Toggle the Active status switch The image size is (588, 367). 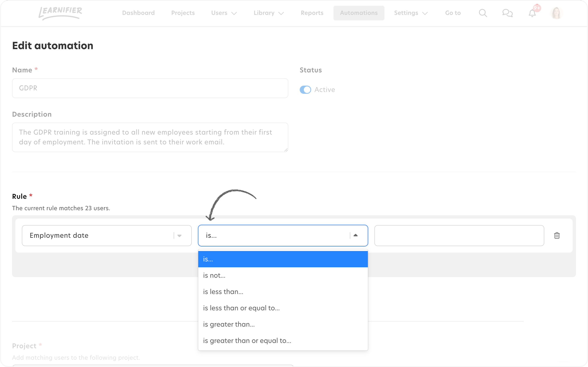[305, 90]
